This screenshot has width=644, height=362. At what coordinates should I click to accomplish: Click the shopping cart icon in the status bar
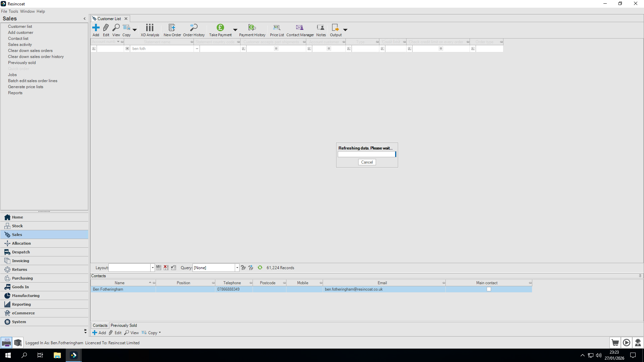point(615,343)
